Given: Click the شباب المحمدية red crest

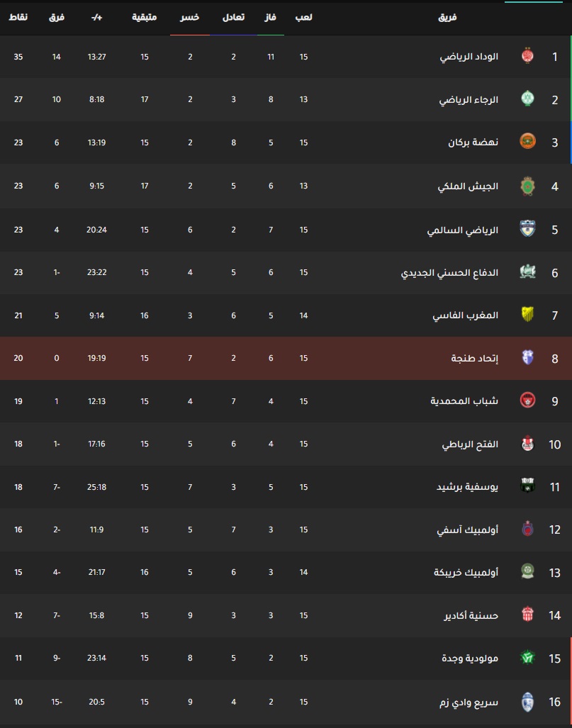Looking at the screenshot, I should (527, 401).
